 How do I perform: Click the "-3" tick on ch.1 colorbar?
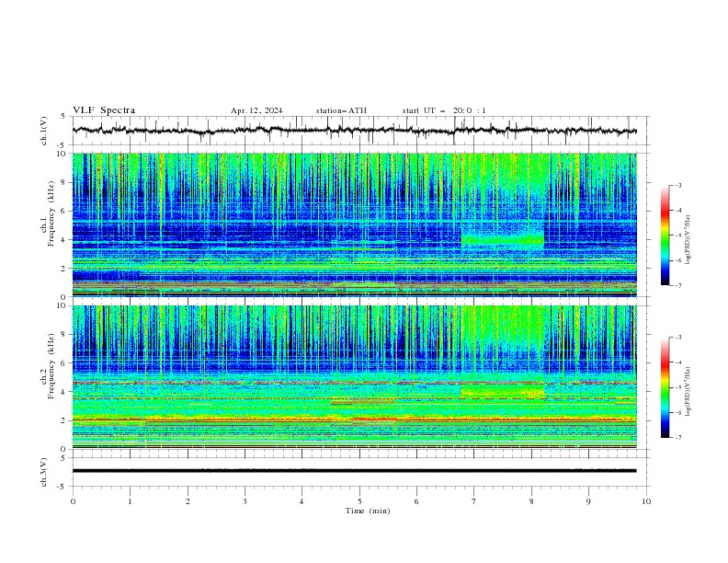[678, 185]
